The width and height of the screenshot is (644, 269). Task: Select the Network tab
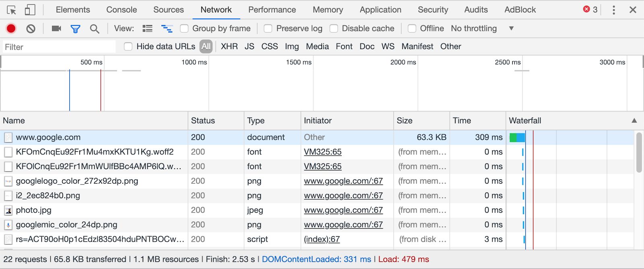216,10
